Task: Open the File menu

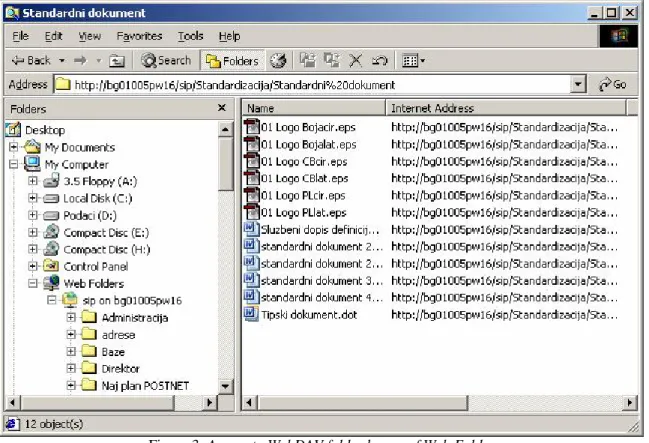Action: (x=20, y=36)
